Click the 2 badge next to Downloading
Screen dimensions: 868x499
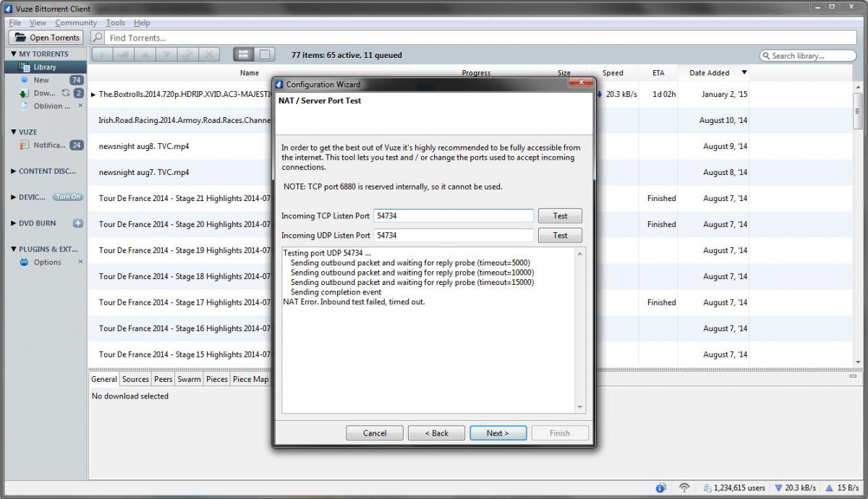tap(79, 93)
